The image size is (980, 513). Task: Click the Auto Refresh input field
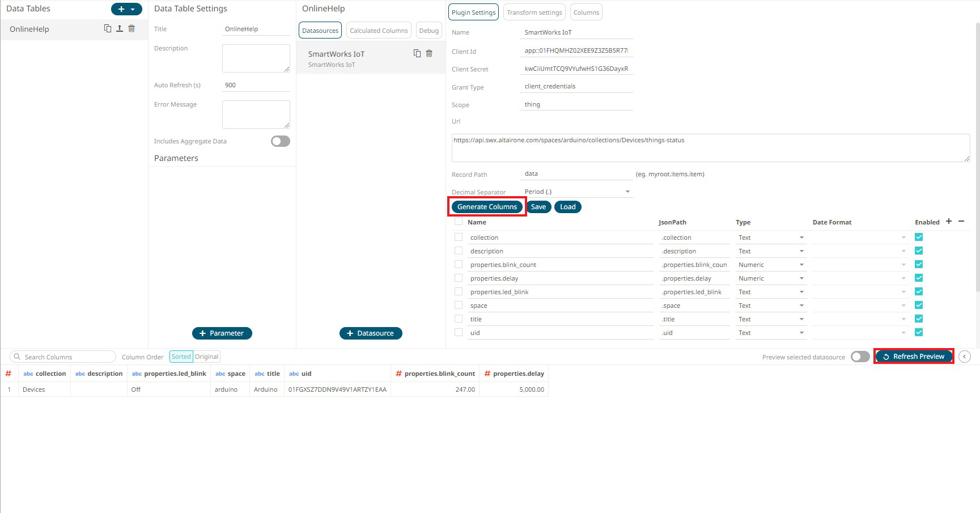(x=256, y=85)
